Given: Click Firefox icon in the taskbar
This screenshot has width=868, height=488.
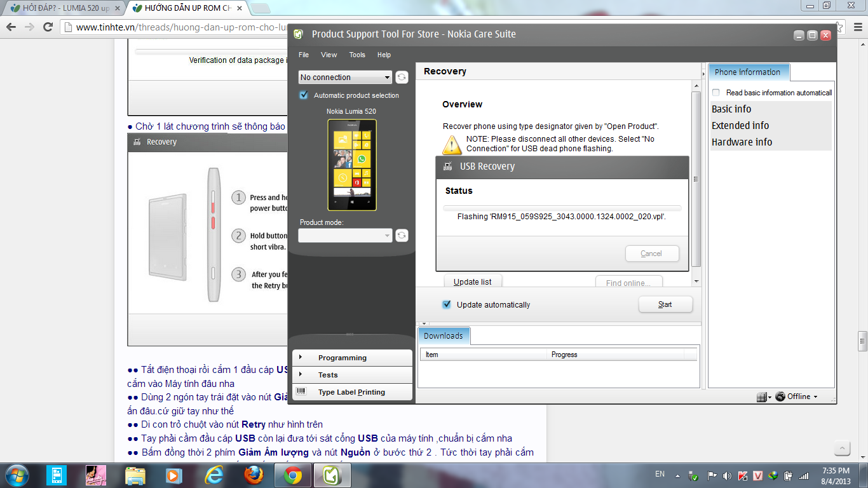Looking at the screenshot, I should [x=254, y=475].
